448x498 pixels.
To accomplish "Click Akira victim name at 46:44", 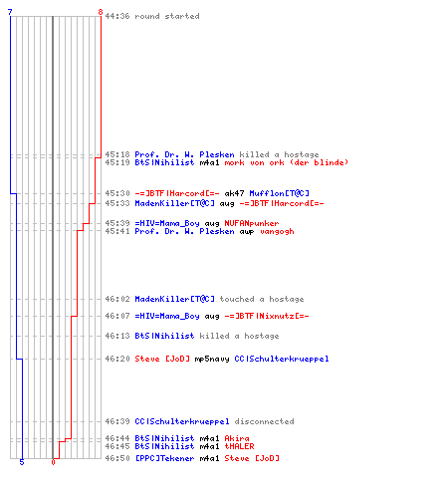I will (237, 438).
